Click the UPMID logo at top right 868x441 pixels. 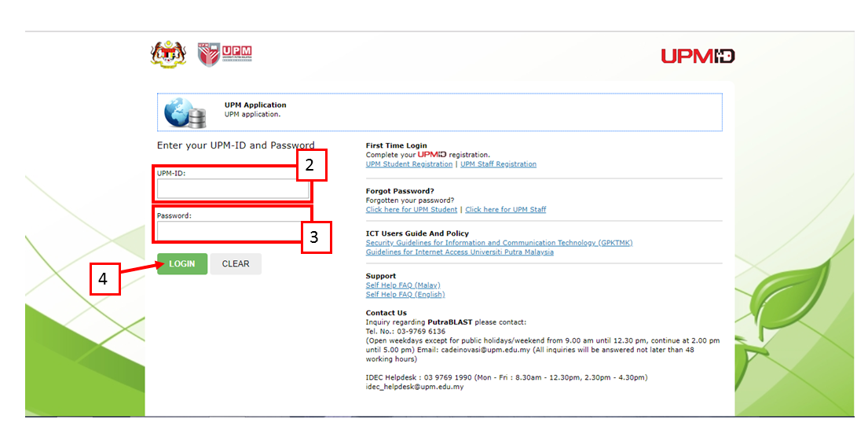click(x=698, y=56)
